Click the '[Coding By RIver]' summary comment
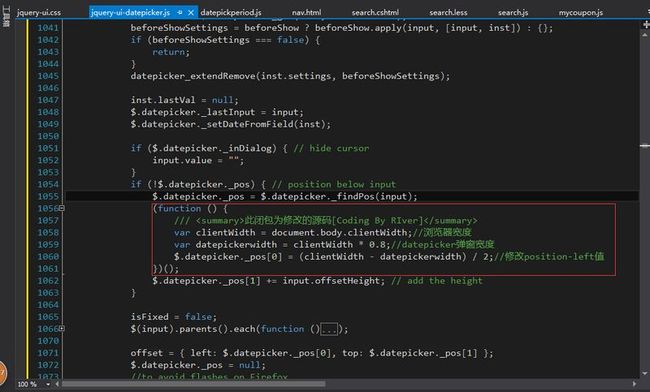 pyautogui.click(x=380, y=221)
